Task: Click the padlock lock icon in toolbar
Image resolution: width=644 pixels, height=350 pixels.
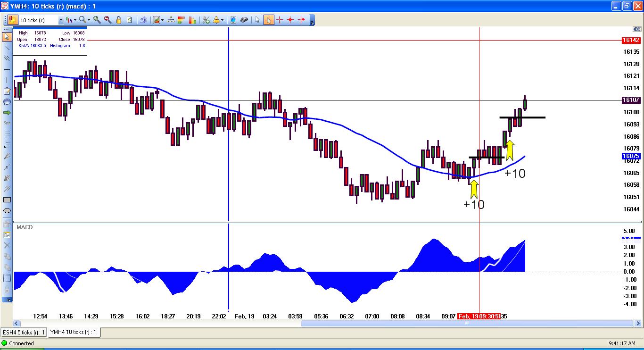Action: tap(118, 20)
